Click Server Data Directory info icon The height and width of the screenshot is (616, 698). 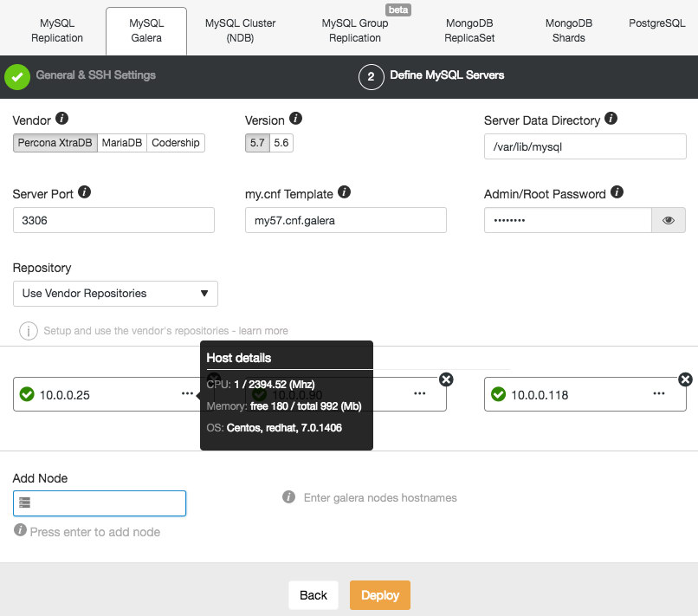coord(611,119)
